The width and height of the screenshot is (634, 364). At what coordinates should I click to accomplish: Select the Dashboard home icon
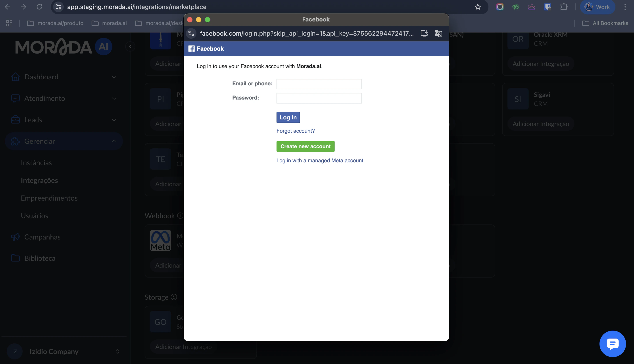15,77
